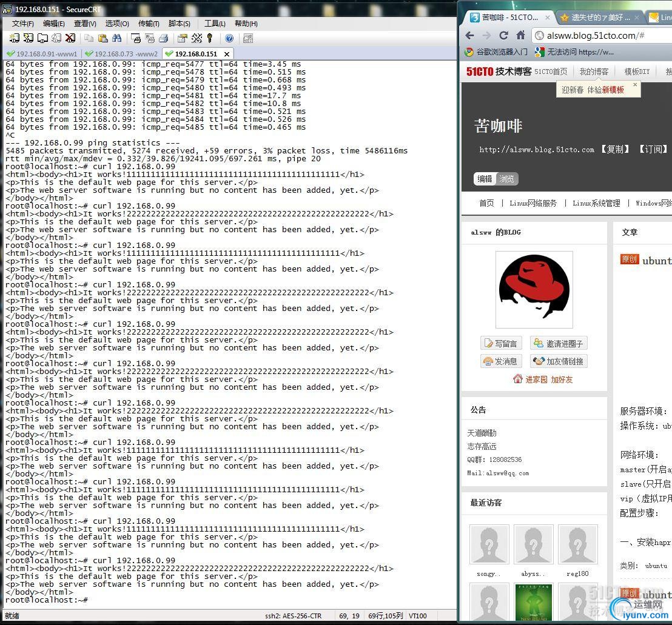Open the Linux系统管理 category link

596,203
